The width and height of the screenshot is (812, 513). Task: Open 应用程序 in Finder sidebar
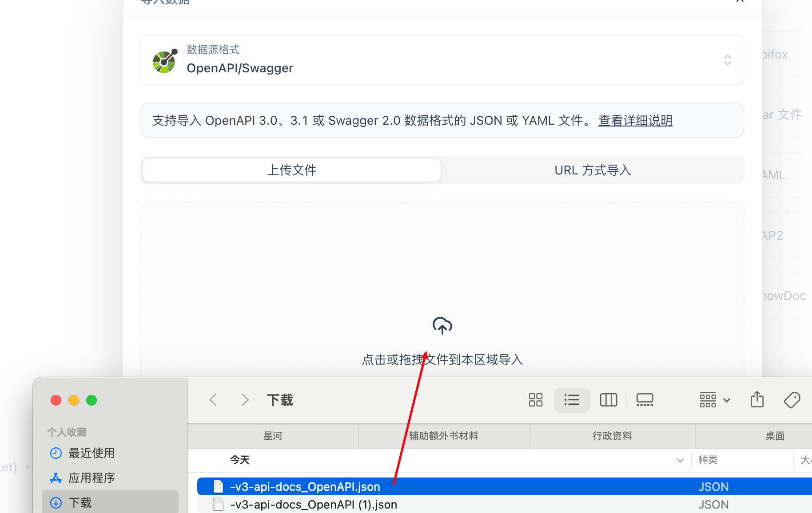92,478
